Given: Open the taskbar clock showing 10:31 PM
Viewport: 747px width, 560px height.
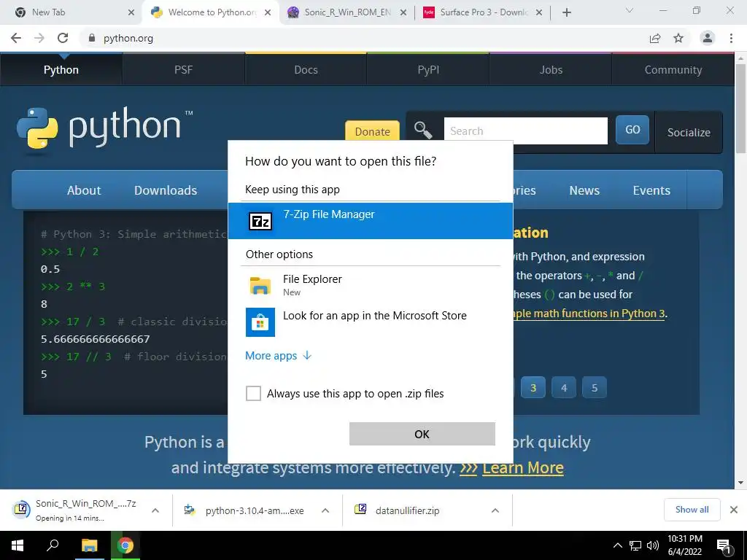Looking at the screenshot, I should [x=684, y=545].
